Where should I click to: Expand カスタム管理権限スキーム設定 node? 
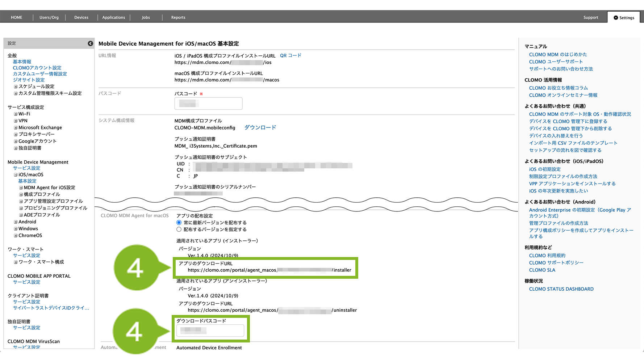click(x=16, y=93)
